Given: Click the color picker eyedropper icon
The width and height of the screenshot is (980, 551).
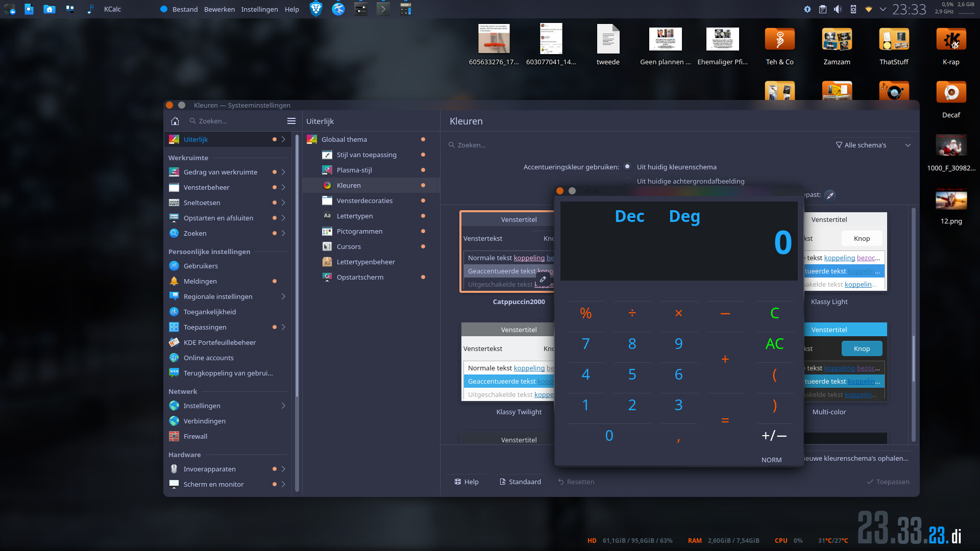Looking at the screenshot, I should click(830, 195).
